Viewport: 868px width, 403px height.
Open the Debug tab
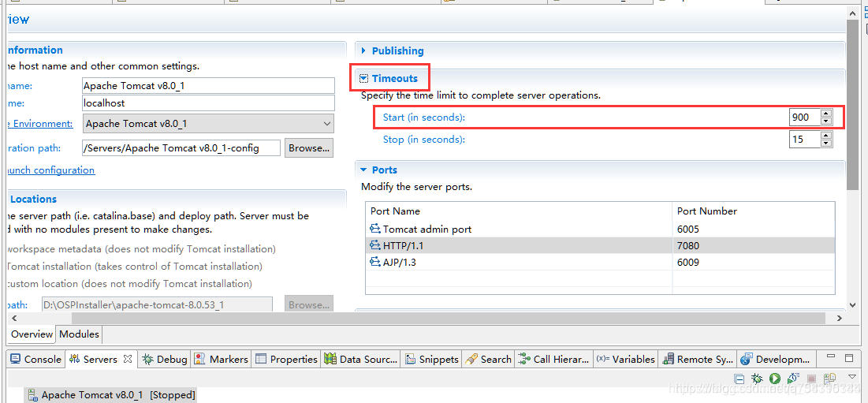[x=165, y=360]
